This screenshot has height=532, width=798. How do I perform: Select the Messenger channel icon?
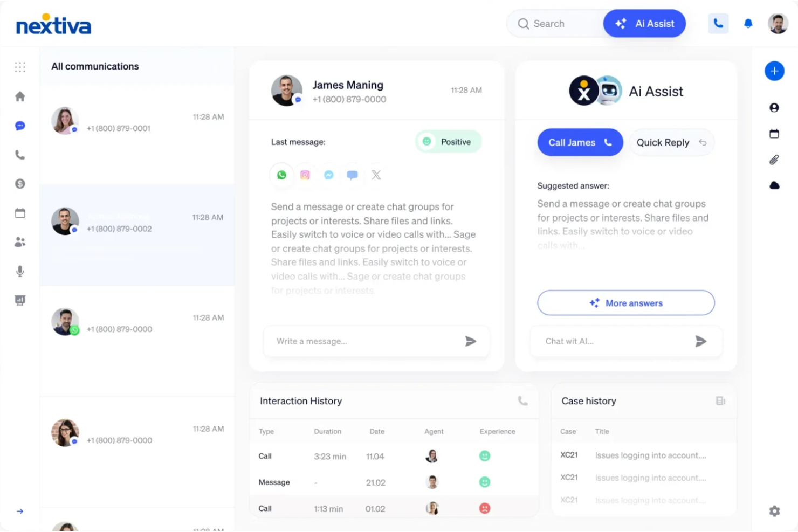coord(329,175)
